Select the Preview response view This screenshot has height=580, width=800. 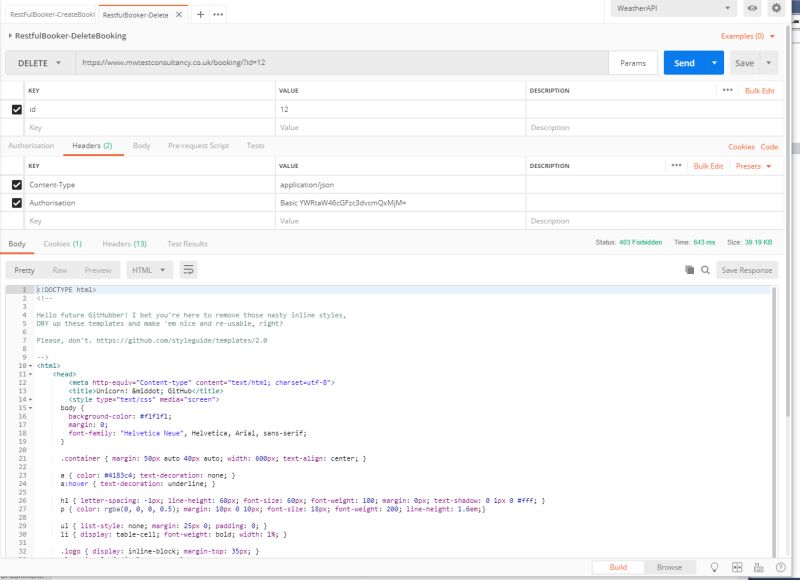pyautogui.click(x=98, y=270)
